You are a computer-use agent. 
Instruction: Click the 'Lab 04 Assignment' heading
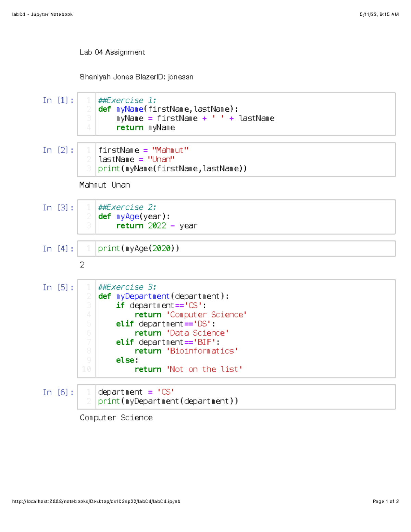(112, 52)
